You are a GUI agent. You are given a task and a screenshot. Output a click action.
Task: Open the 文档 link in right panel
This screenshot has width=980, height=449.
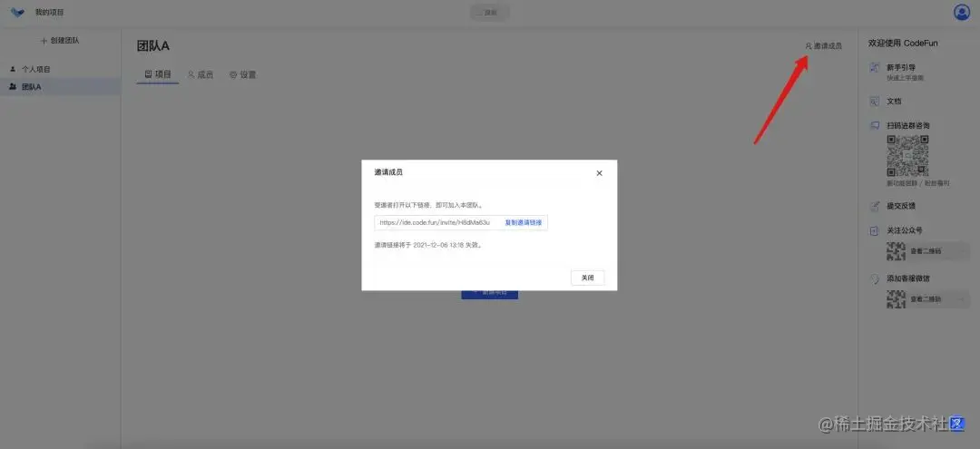click(x=894, y=102)
